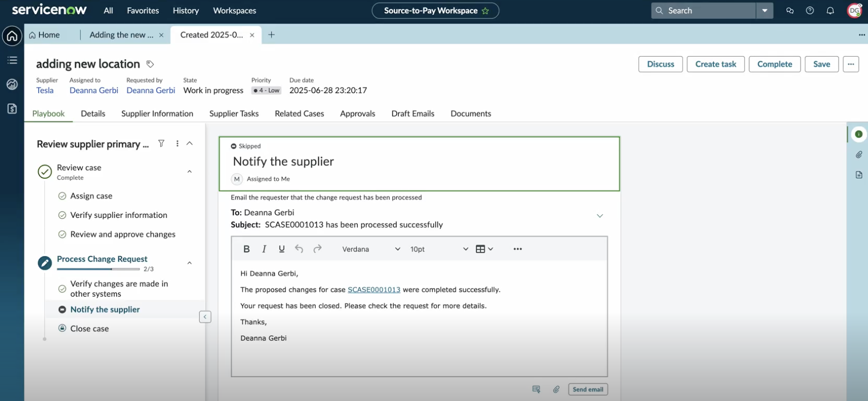Click the Process Change Request progress bar
This screenshot has width=868, height=401.
(x=98, y=269)
